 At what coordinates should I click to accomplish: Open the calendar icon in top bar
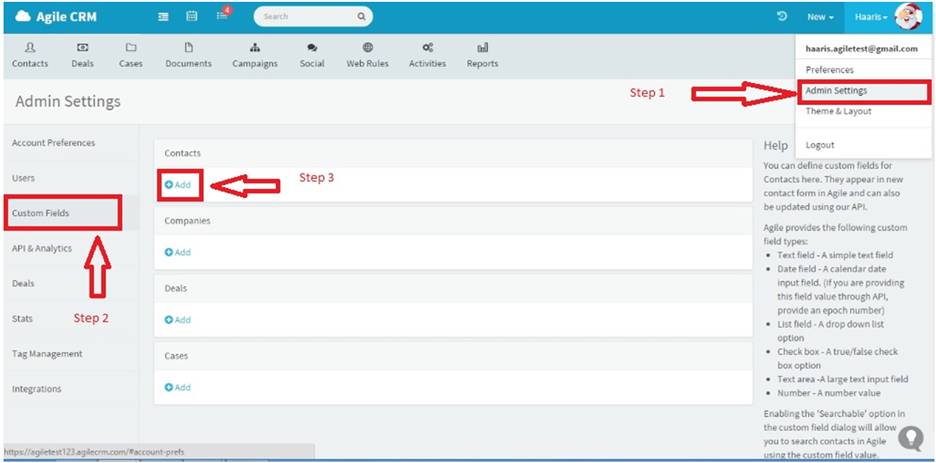point(192,17)
